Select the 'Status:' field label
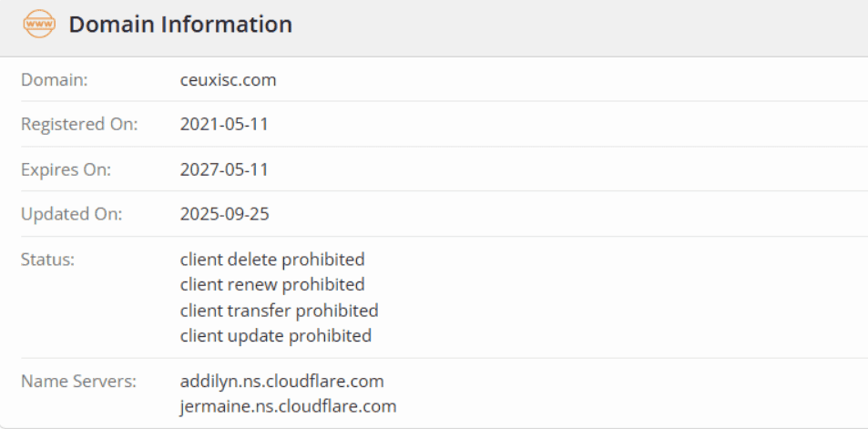Screen dimensions: 868x429 47,260
